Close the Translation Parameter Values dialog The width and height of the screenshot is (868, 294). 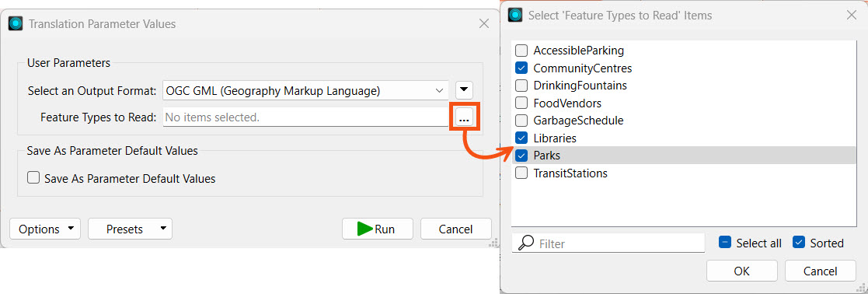(483, 23)
